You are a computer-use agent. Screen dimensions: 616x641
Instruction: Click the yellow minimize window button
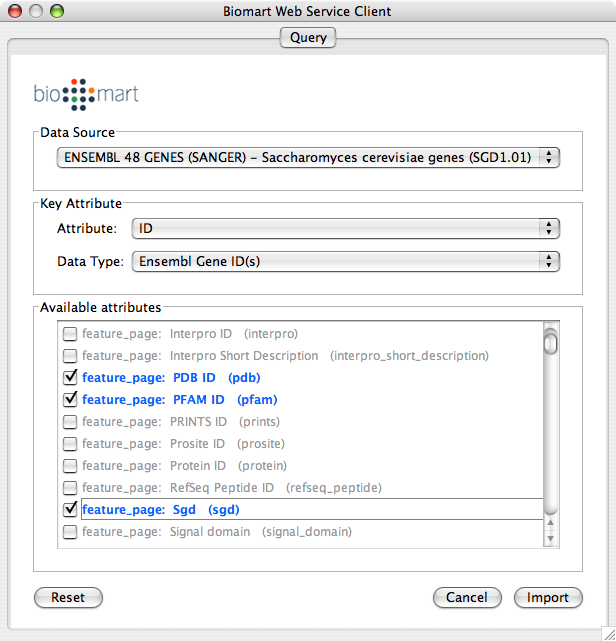point(37,11)
